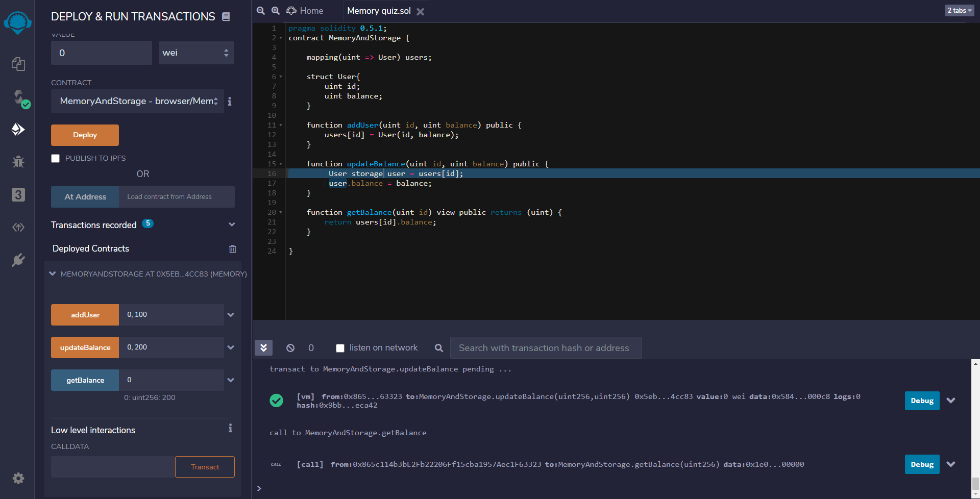Delete deployed contracts with trash icon
Image resolution: width=980 pixels, height=499 pixels.
pyautogui.click(x=233, y=249)
